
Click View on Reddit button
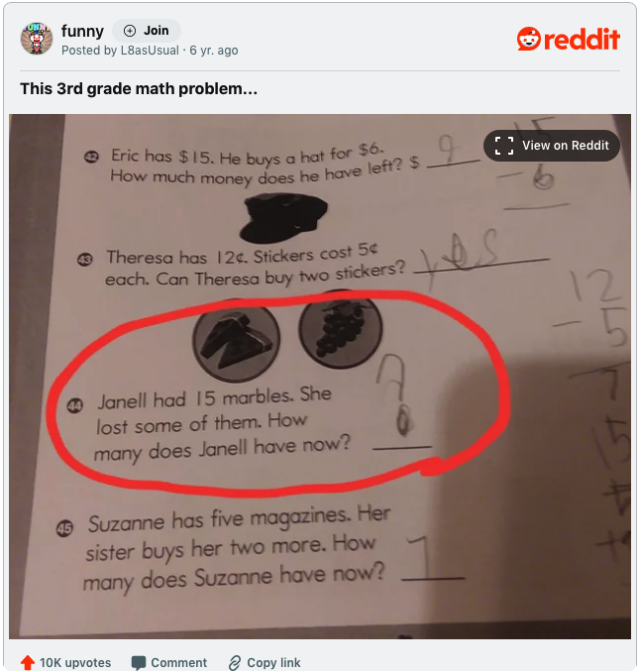(551, 146)
